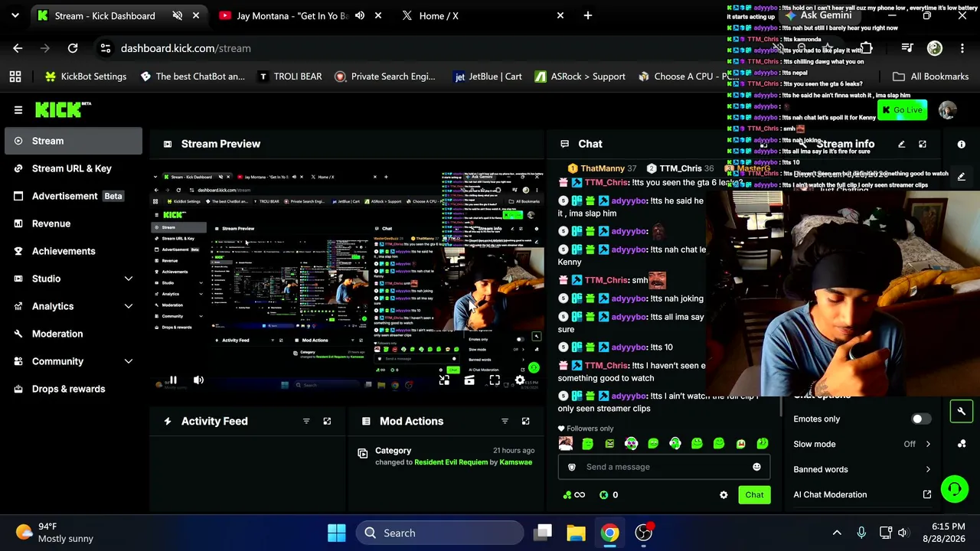Open Resident Evil Requiem category link
The height and width of the screenshot is (551, 980).
click(x=451, y=462)
